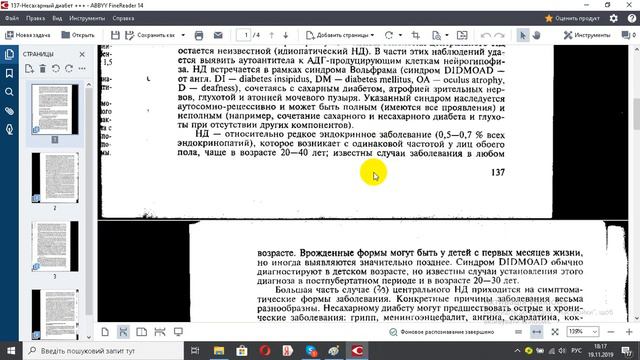This screenshot has height=360, width=640.
Task: Click actual size zoom icon
Action: coord(518,332)
